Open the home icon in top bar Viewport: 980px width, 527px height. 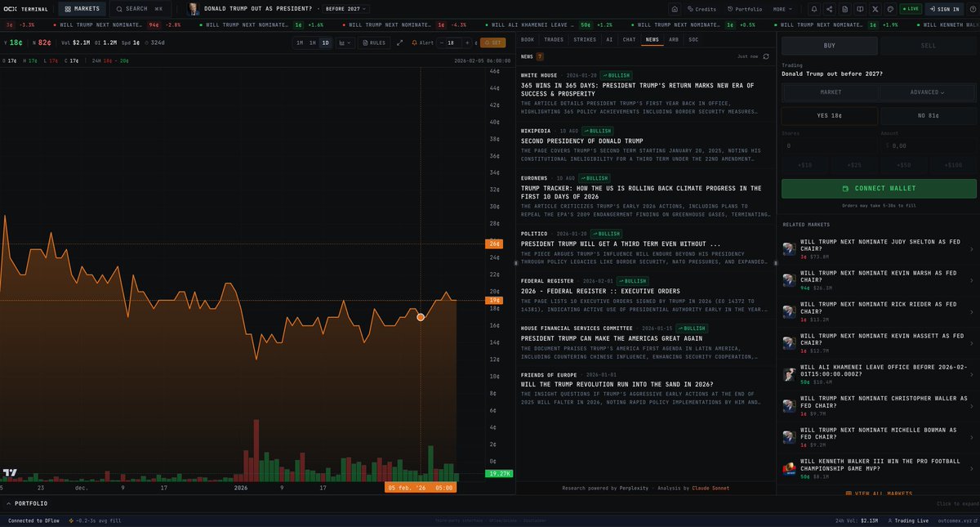click(675, 9)
